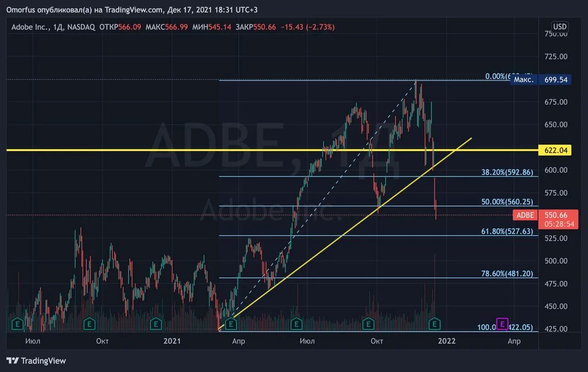Click the 38.20%(592.86) Fibonacci label
The image size is (588, 372).
tap(507, 172)
